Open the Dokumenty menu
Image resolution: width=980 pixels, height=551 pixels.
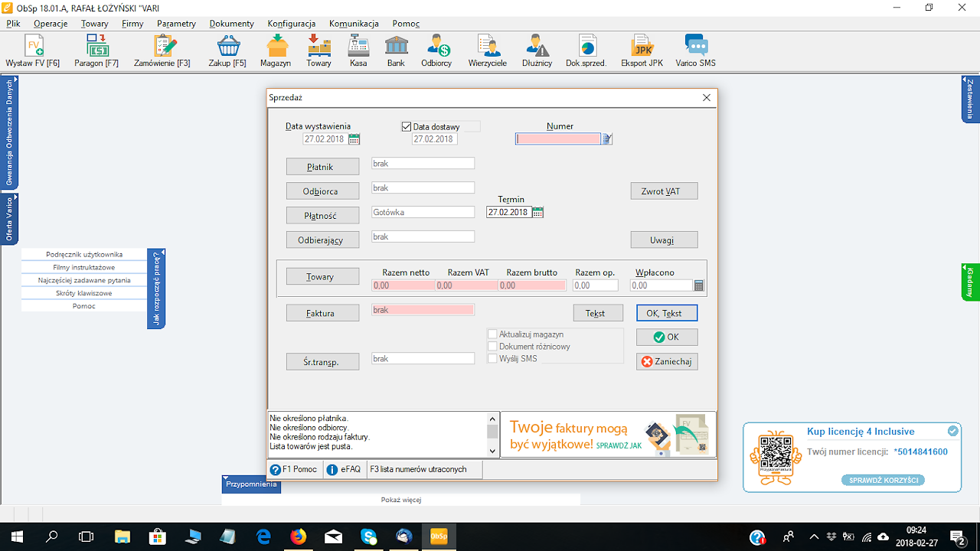point(232,24)
